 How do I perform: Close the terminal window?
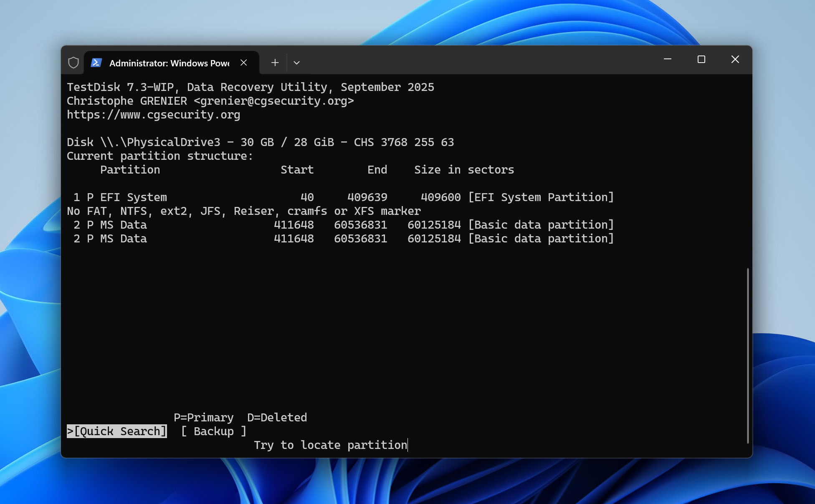(735, 59)
